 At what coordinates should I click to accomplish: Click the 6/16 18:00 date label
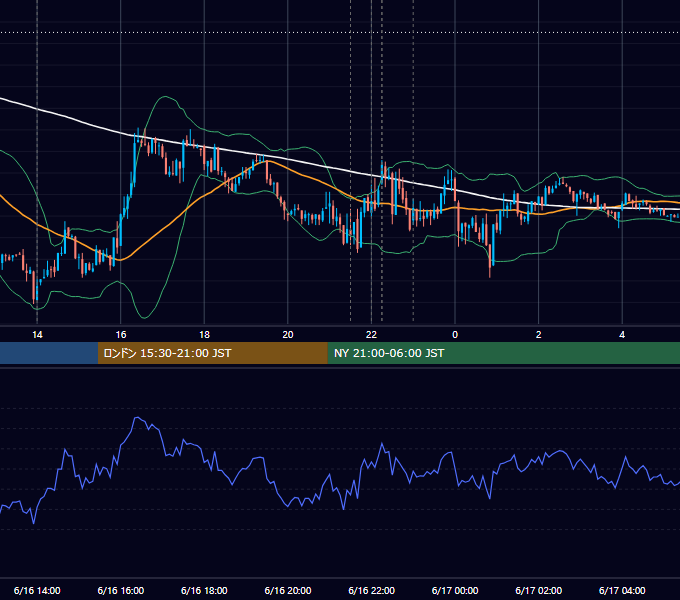(x=204, y=590)
